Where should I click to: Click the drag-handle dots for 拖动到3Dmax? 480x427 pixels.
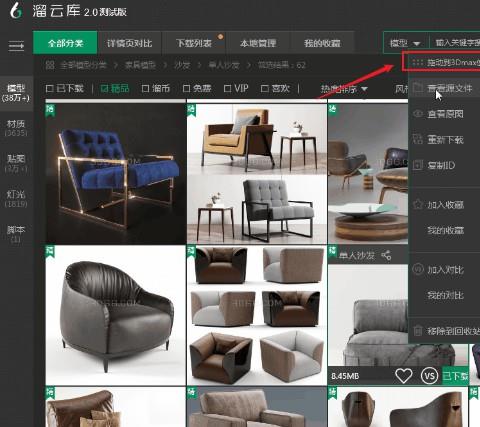417,62
